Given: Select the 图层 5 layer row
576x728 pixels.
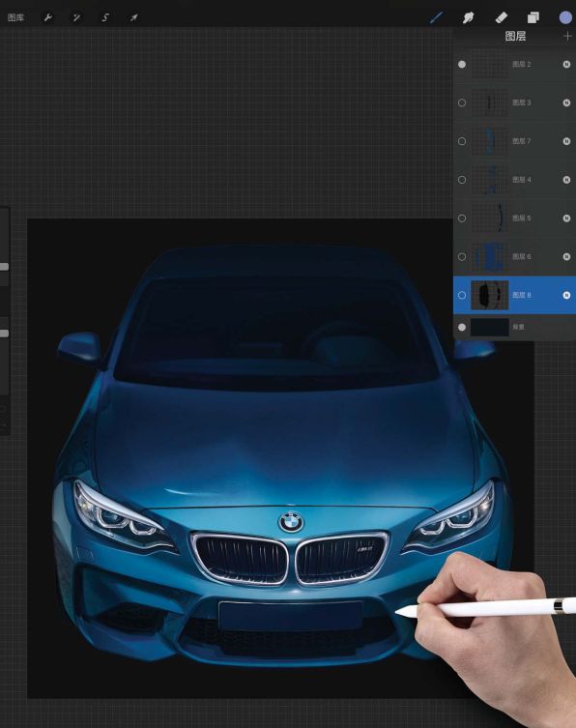Looking at the screenshot, I should point(514,218).
